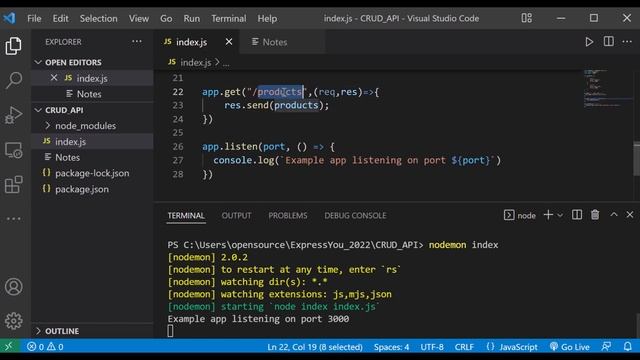This screenshot has height=360, width=640.
Task: Select Notes in Open Editors list
Action: (x=92, y=94)
